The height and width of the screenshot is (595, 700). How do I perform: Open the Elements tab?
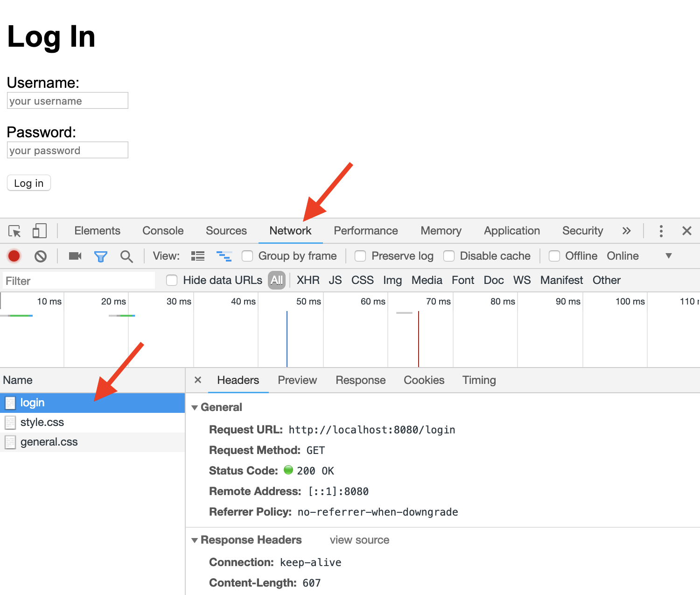coord(97,231)
